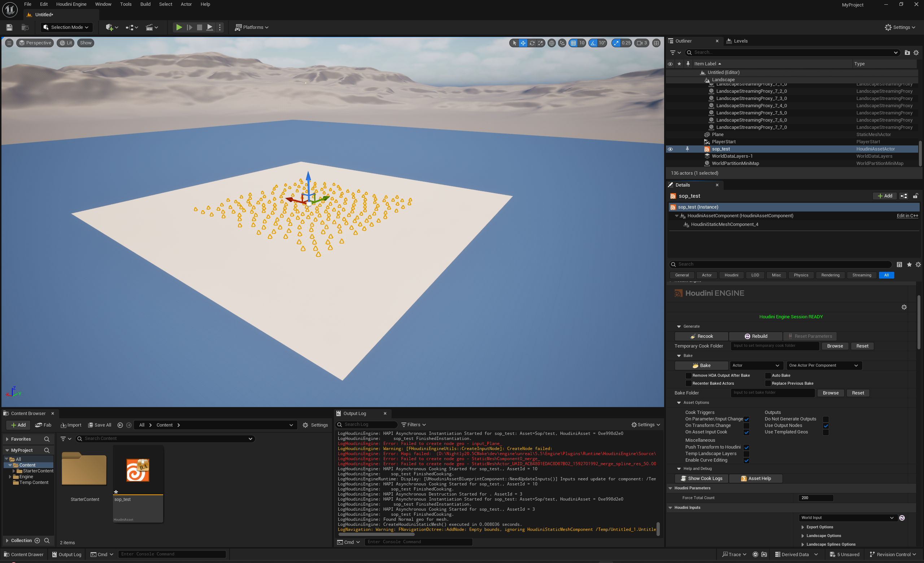The width and height of the screenshot is (924, 563).
Task: Toggle world/local coordinate space globe icon
Action: [552, 43]
